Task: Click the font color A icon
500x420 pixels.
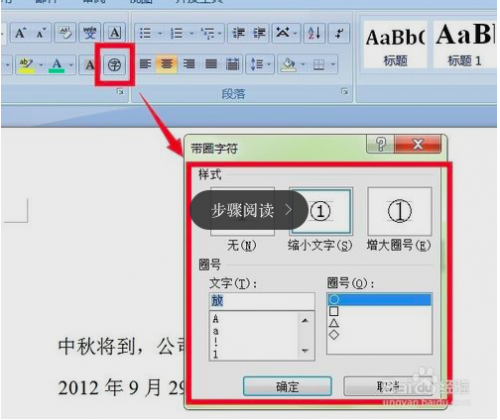Action: tap(57, 64)
